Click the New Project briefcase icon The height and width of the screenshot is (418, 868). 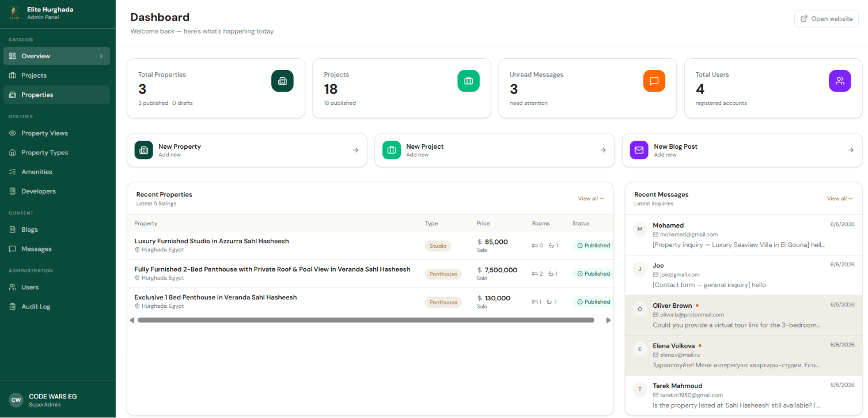392,150
